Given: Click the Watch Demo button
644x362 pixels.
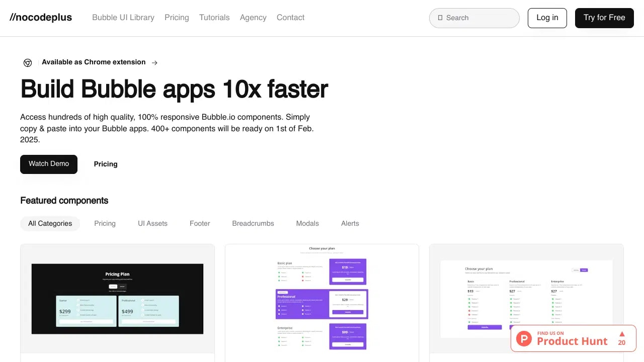Looking at the screenshot, I should pyautogui.click(x=49, y=164).
